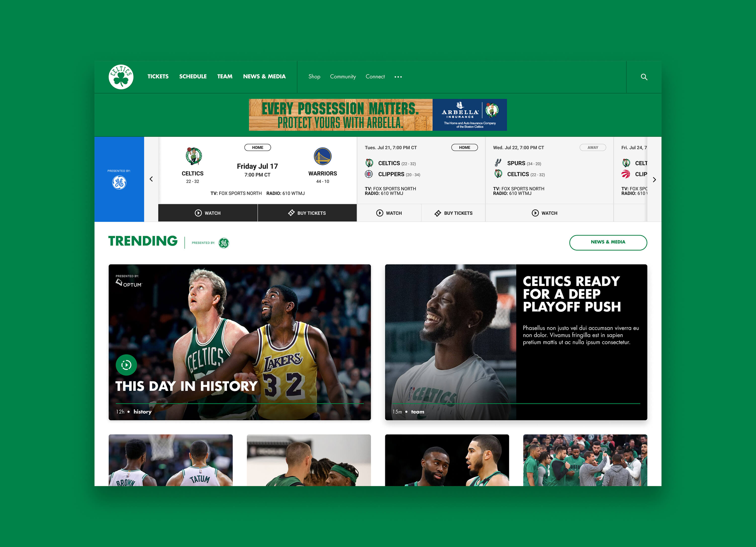Advance the schedule with right chevron
Viewport: 756px width, 547px height.
coord(654,180)
